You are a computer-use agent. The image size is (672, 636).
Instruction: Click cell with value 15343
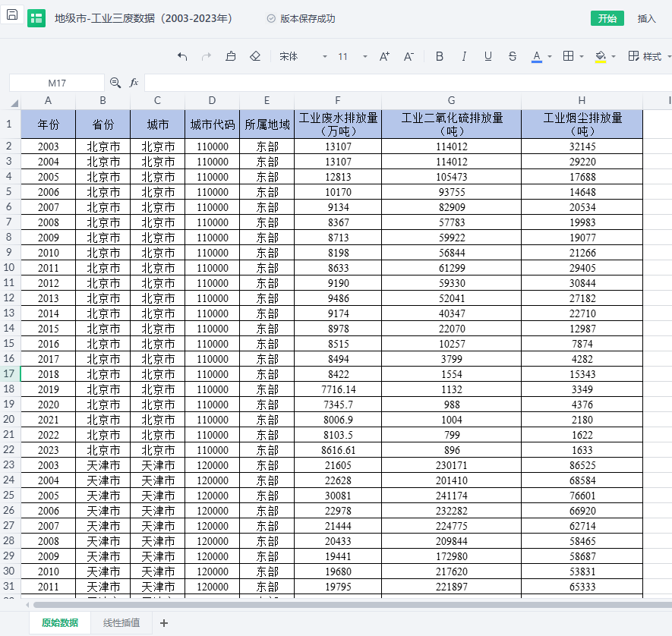[582, 374]
